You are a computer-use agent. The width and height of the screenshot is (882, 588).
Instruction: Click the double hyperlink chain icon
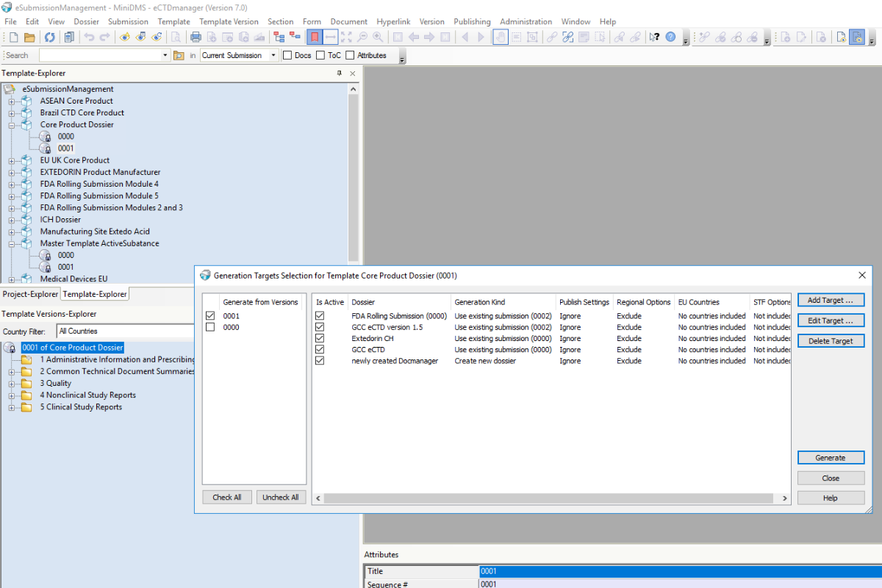click(x=567, y=37)
